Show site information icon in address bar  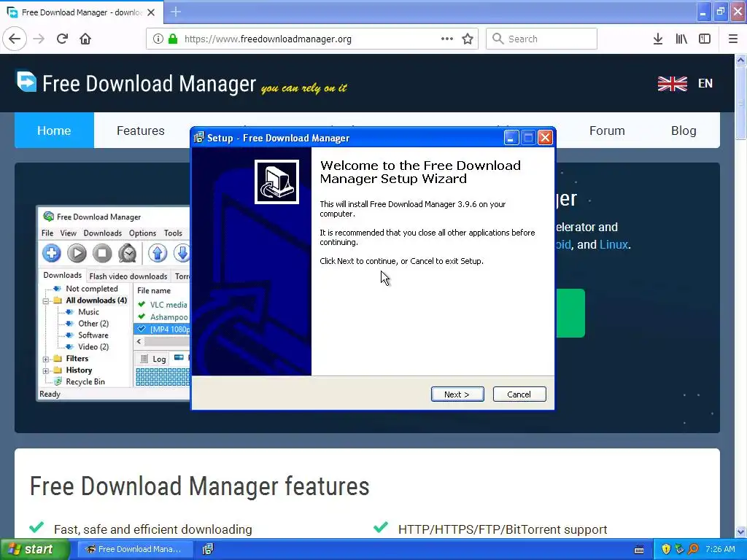point(158,39)
